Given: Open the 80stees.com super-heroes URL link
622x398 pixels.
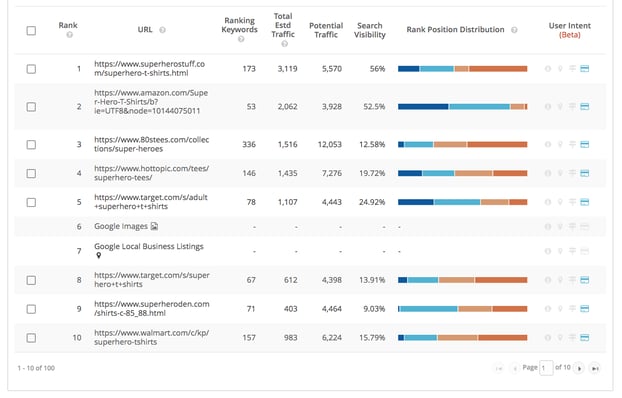Looking at the screenshot, I should [x=152, y=144].
